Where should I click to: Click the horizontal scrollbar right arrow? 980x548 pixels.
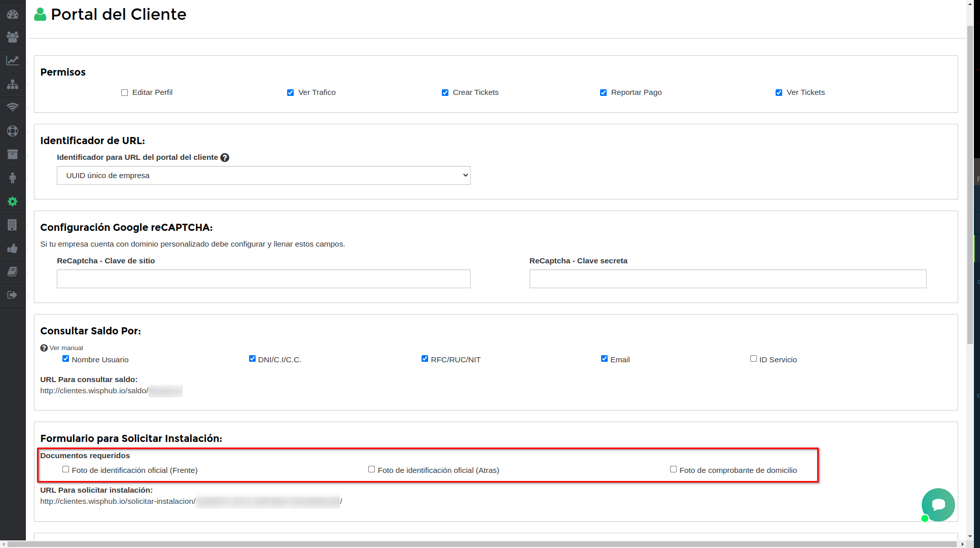point(962,544)
